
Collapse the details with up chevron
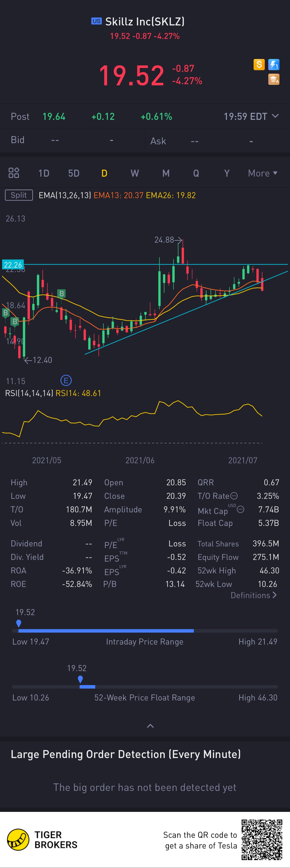coord(151,726)
